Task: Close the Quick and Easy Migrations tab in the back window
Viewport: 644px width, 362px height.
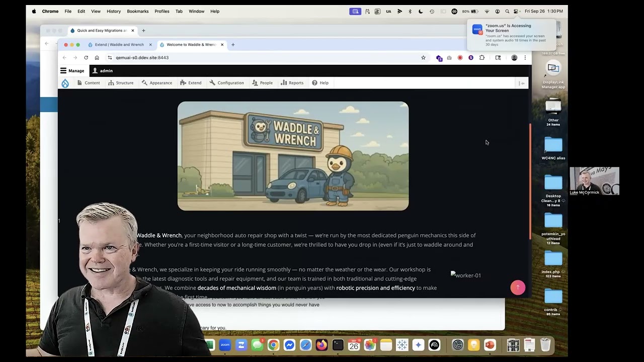Action: (133, 31)
